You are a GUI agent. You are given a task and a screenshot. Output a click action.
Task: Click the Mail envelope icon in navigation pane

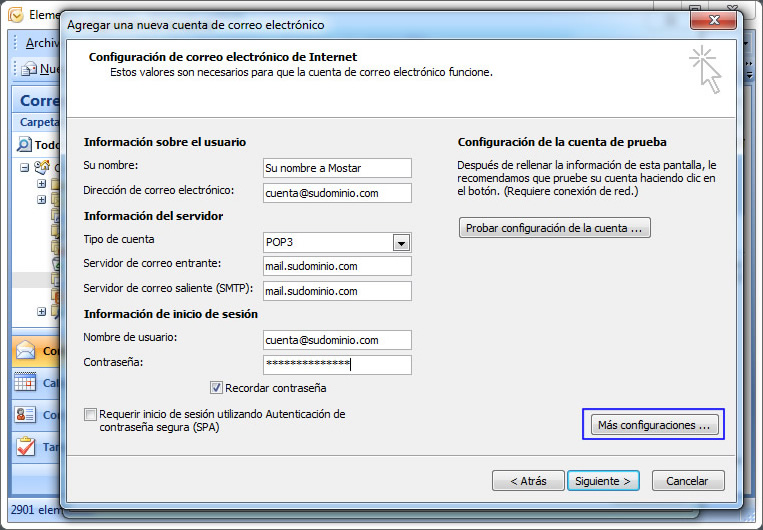(25, 351)
